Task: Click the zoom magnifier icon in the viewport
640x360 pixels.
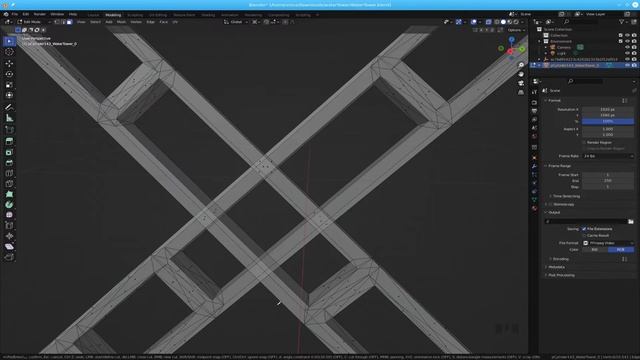Action: pyautogui.click(x=521, y=65)
